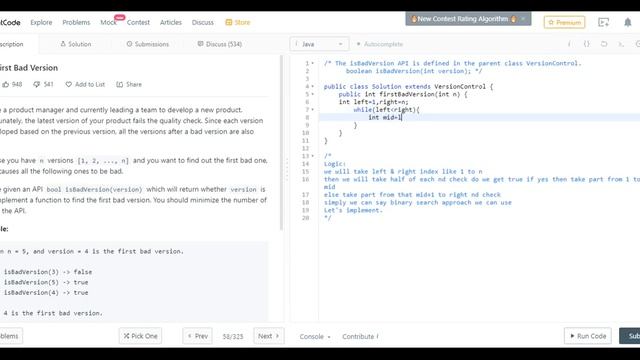Open the notifications bell icon
This screenshot has width=640, height=360.
point(628,22)
